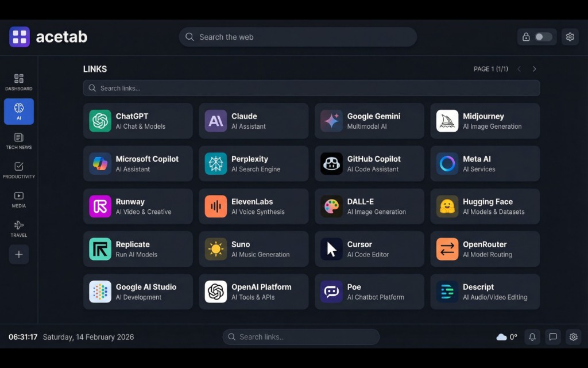Open feedback via the chat bubble icon
Screen dimensions: 588x368
click(x=552, y=337)
